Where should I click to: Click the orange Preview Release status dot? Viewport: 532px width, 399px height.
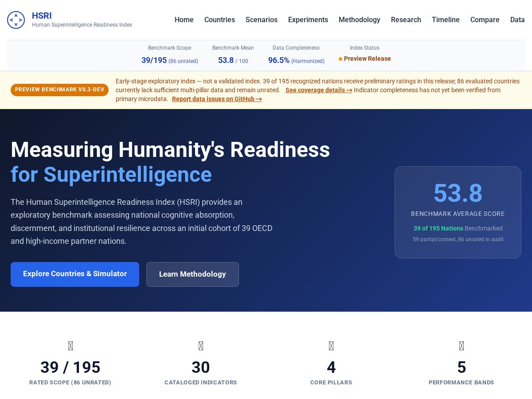(x=340, y=59)
